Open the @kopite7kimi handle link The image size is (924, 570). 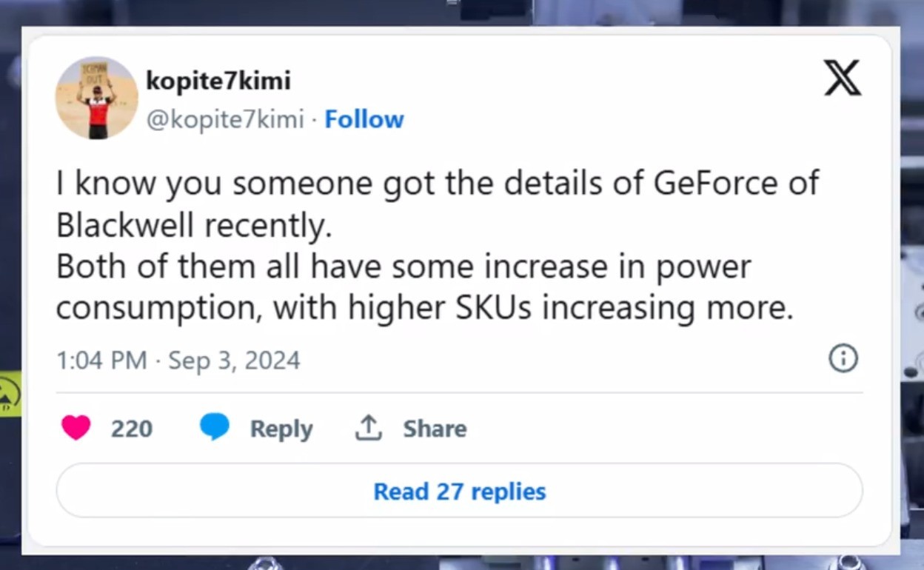(x=225, y=119)
